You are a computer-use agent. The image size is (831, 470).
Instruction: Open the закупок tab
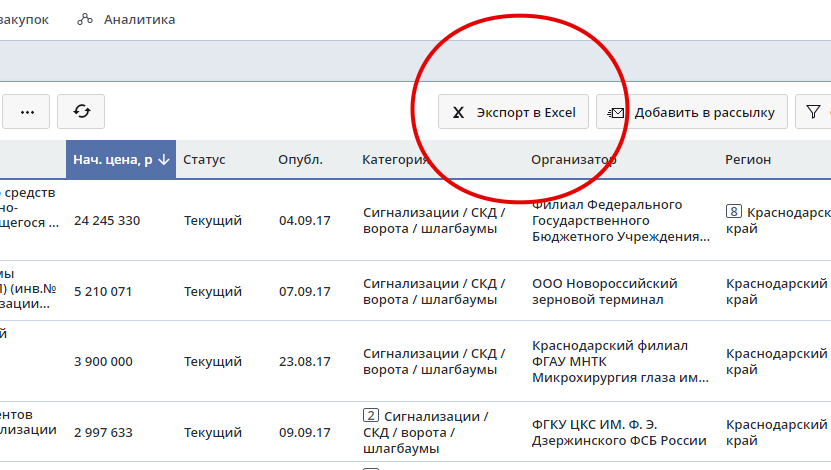24,19
